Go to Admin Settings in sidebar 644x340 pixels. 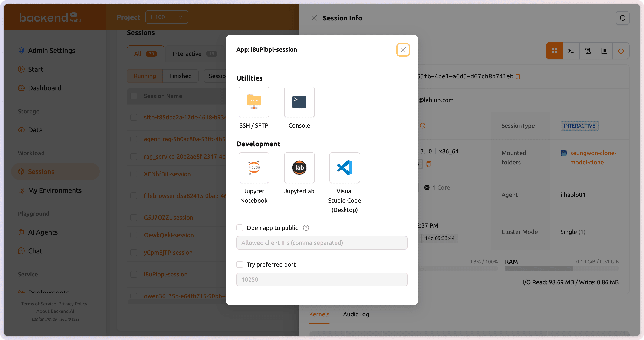[x=51, y=51]
